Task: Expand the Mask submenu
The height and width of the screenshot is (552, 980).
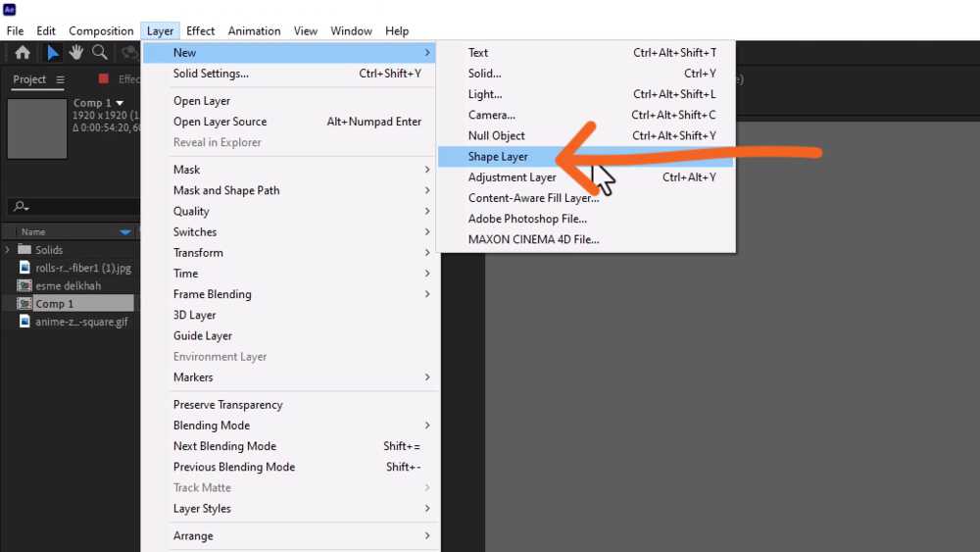Action: [427, 170]
